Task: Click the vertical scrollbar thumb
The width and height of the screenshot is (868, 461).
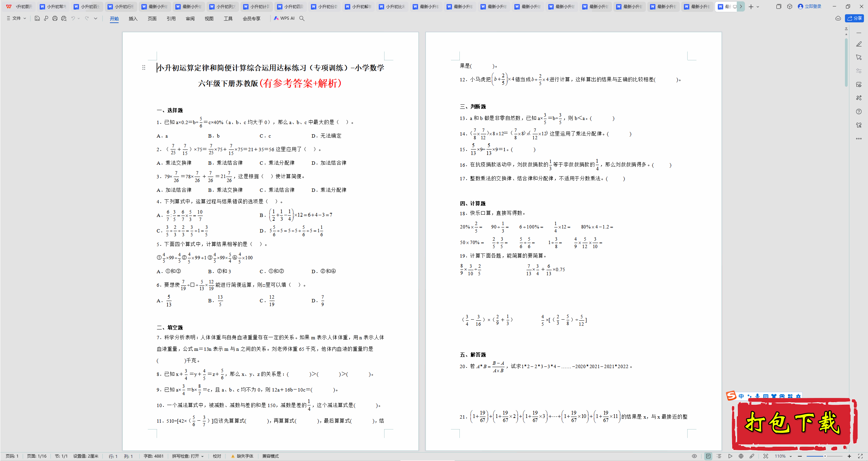Action: click(x=846, y=63)
